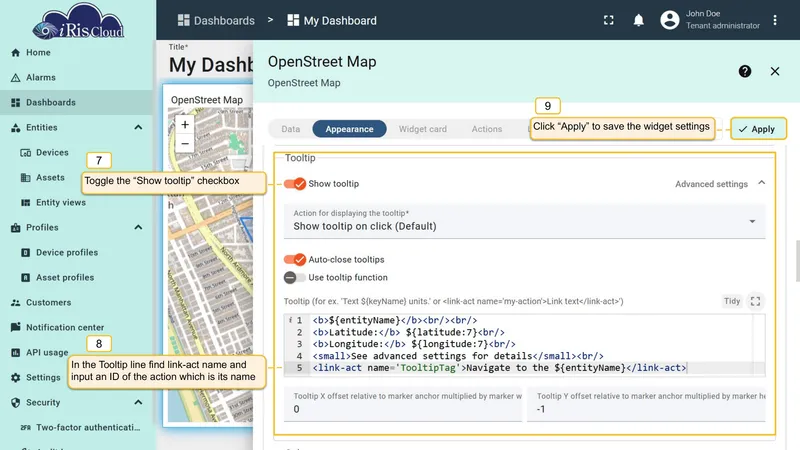Select the Appearance tab
Screen dimensions: 800x450
pos(349,129)
